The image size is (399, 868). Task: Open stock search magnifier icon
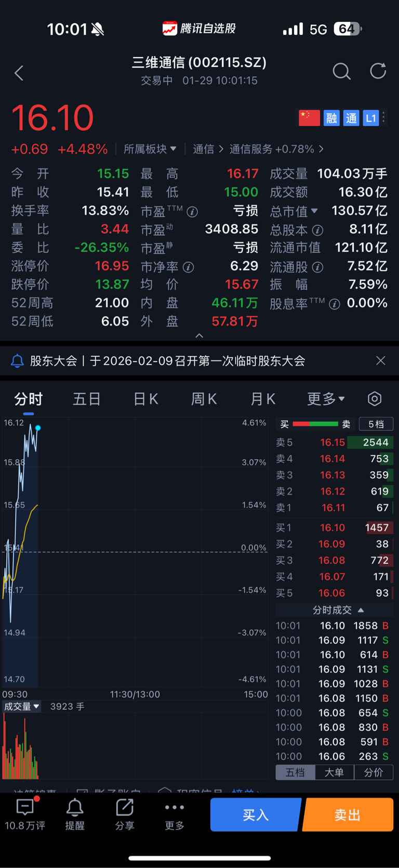tap(341, 72)
